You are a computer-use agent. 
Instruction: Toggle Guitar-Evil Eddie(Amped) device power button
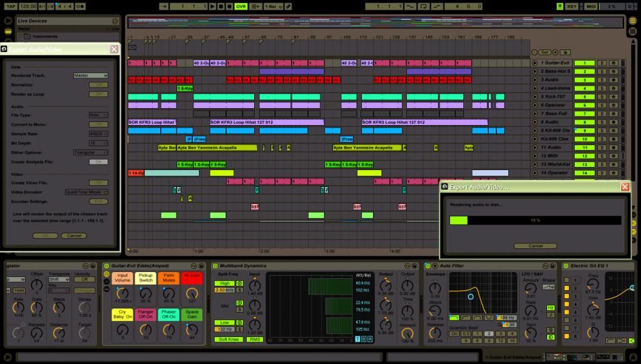pos(106,266)
